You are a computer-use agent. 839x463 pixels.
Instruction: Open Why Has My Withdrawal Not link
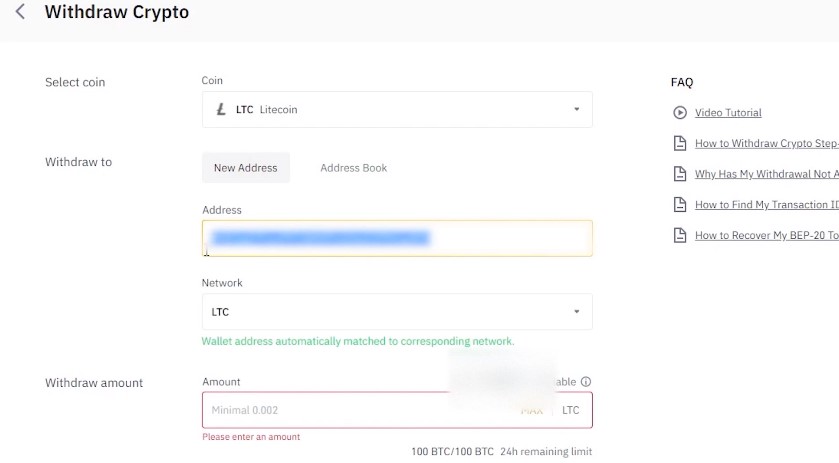coord(766,174)
